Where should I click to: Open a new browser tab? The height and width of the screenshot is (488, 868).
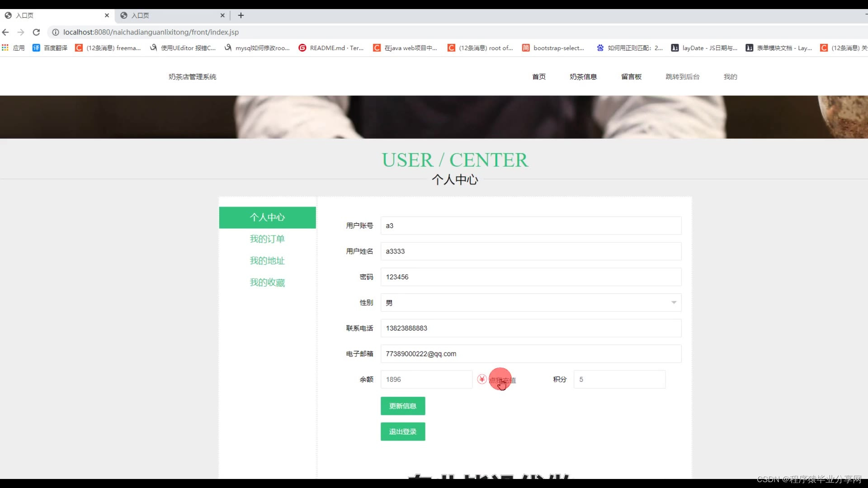coord(241,15)
